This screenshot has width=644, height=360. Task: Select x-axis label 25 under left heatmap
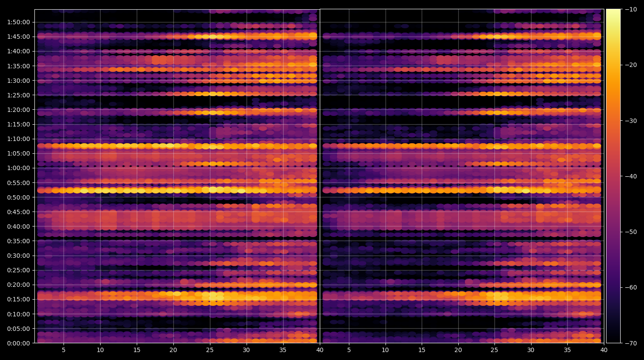pos(210,350)
